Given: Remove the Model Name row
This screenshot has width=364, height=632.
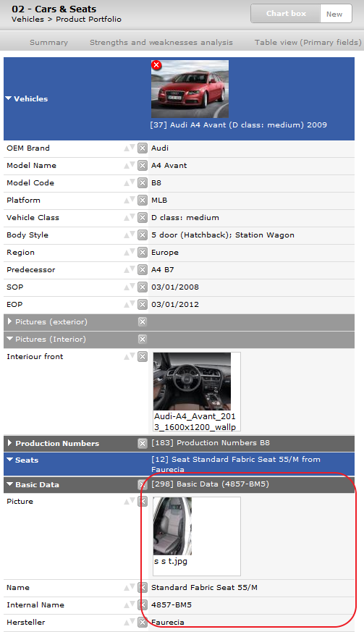Looking at the screenshot, I should click(143, 166).
